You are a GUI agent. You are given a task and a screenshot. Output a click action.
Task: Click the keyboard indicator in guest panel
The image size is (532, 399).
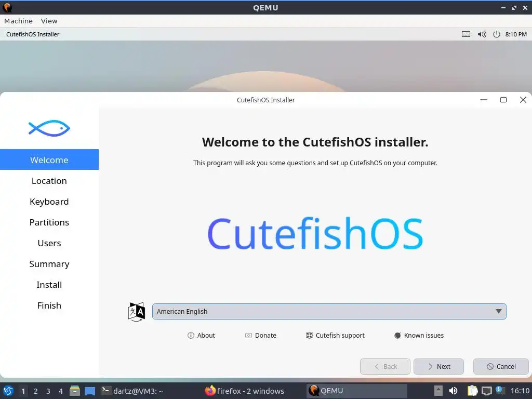pyautogui.click(x=466, y=34)
